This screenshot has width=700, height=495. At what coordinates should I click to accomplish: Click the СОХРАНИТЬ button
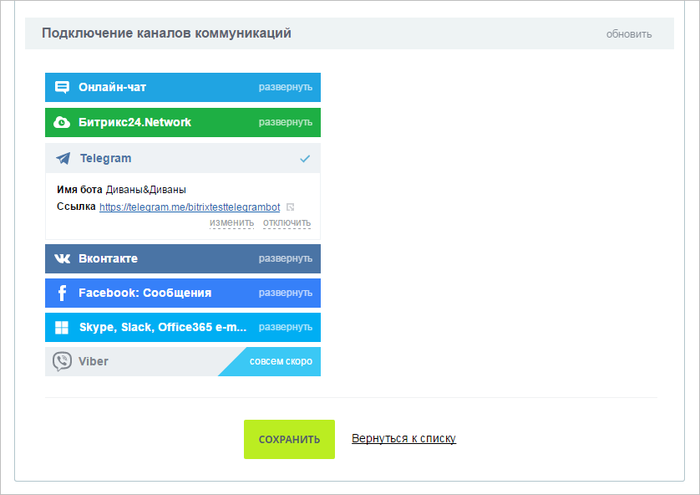[289, 439]
